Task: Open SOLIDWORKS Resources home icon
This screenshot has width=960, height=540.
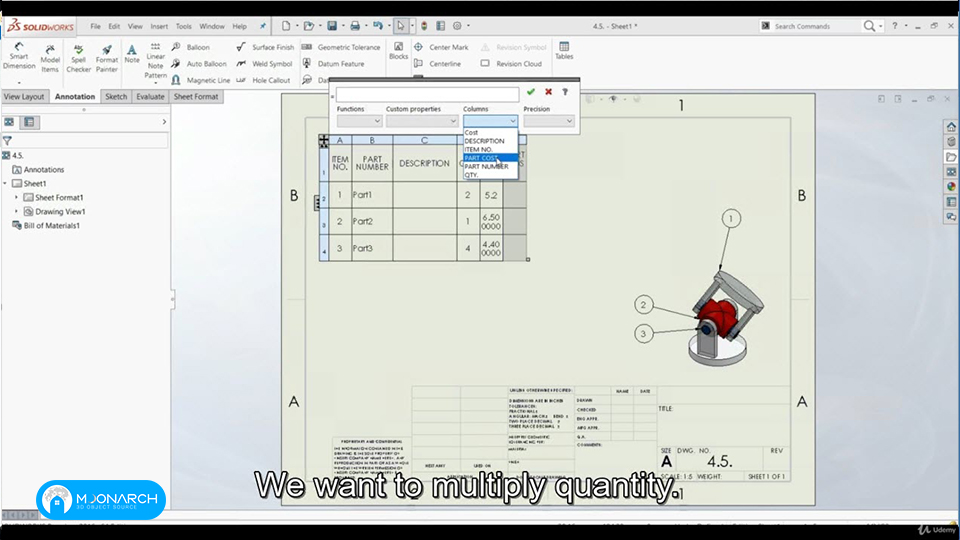Action: coord(951,127)
